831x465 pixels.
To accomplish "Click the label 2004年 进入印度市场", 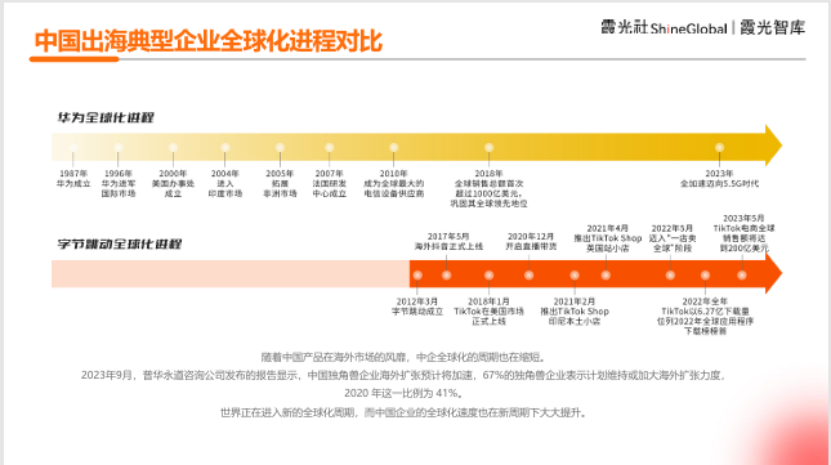I will point(225,183).
